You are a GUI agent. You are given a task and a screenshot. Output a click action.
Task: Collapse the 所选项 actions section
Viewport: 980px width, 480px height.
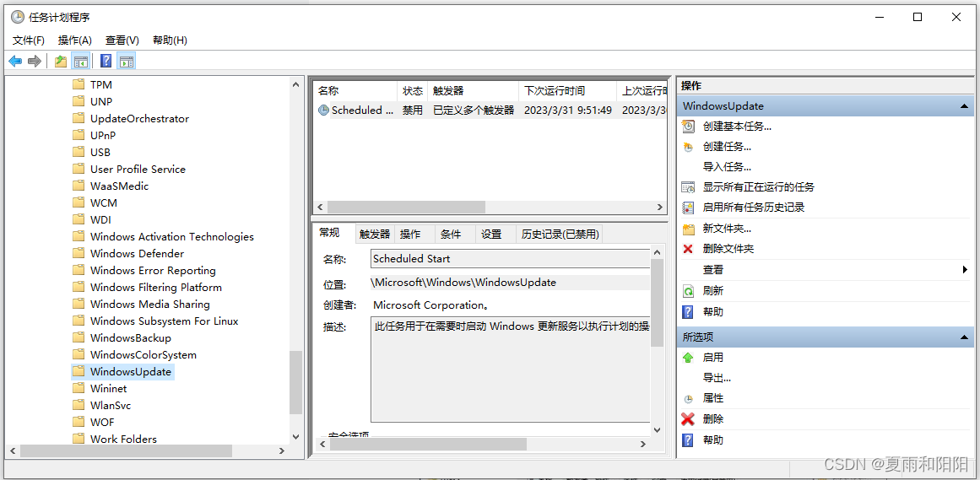[964, 337]
